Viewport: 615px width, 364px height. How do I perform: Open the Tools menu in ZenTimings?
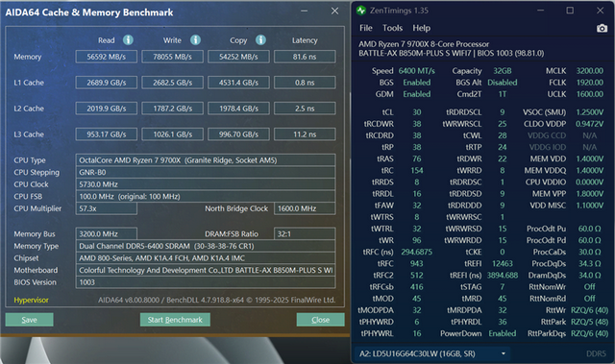point(392,28)
